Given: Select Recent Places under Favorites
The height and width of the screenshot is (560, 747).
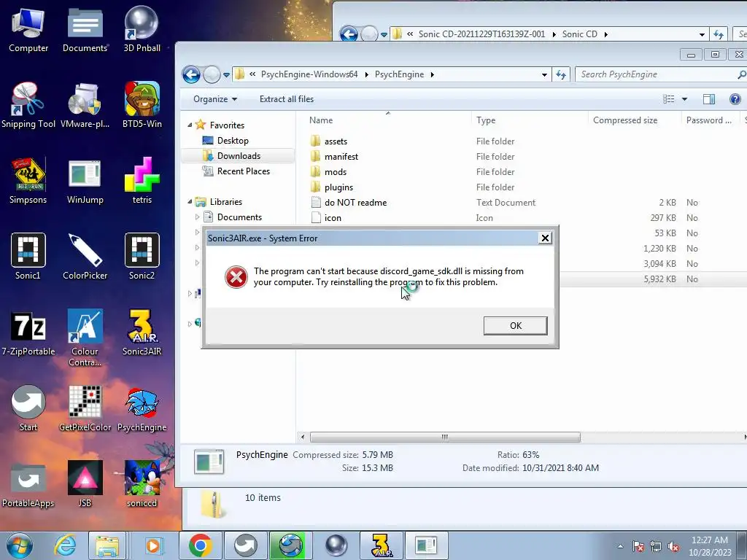Looking at the screenshot, I should click(x=243, y=171).
